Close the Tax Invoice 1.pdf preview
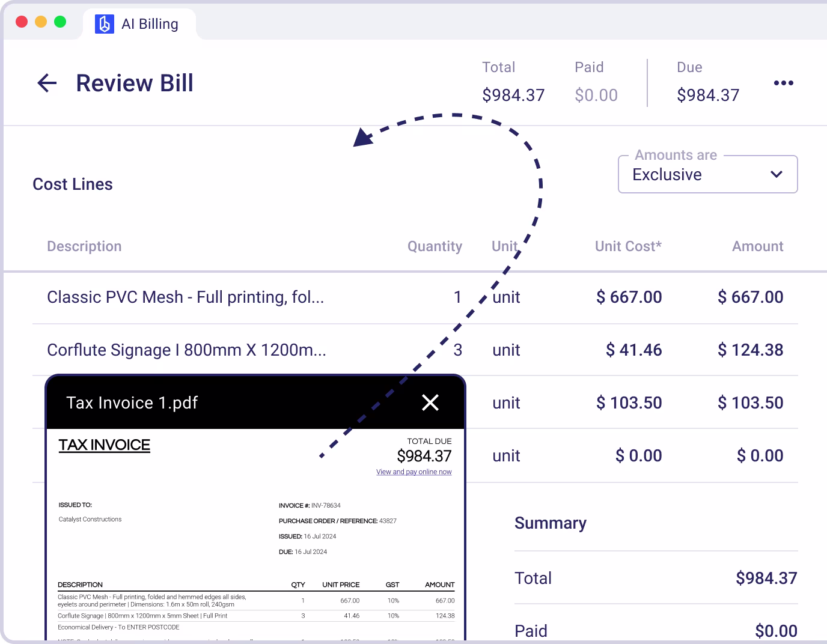Screen dimensions: 827x644 pos(430,402)
